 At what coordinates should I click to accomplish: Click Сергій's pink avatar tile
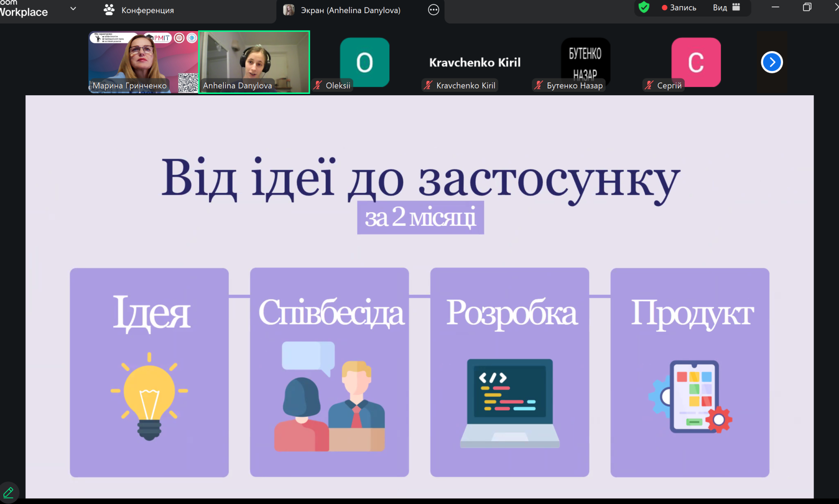(x=696, y=61)
